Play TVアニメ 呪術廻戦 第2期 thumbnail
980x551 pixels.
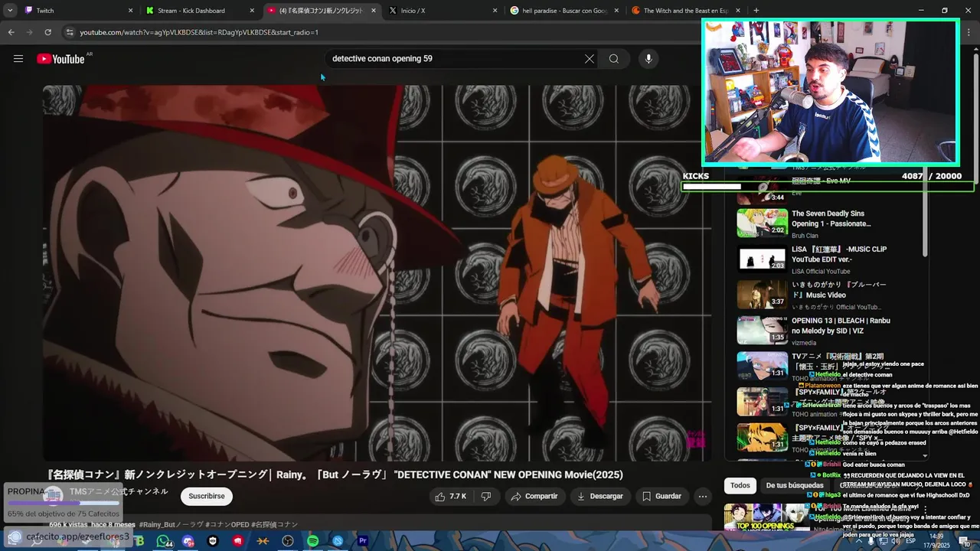coord(762,366)
